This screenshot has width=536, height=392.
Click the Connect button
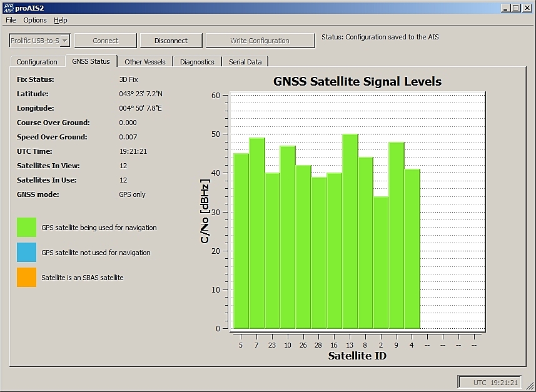pyautogui.click(x=105, y=41)
